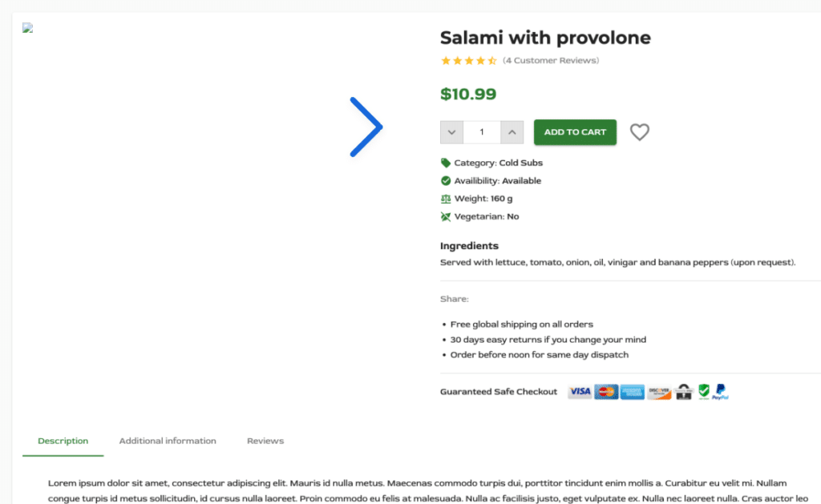Click the weight scale icon
This screenshot has height=504, width=821.
(446, 199)
